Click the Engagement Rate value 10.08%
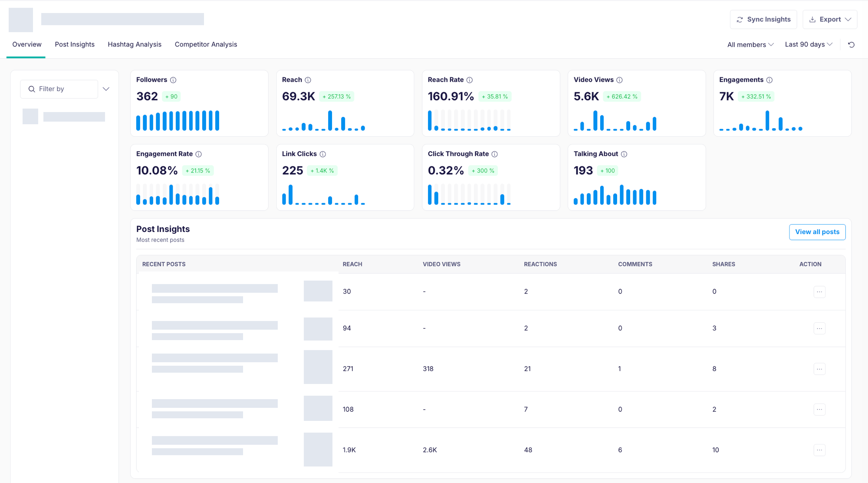Viewport: 868px width, 483px height. (157, 171)
